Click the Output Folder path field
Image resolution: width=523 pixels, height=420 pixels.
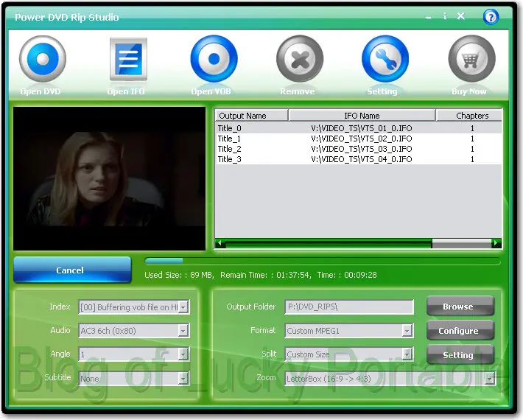click(349, 307)
